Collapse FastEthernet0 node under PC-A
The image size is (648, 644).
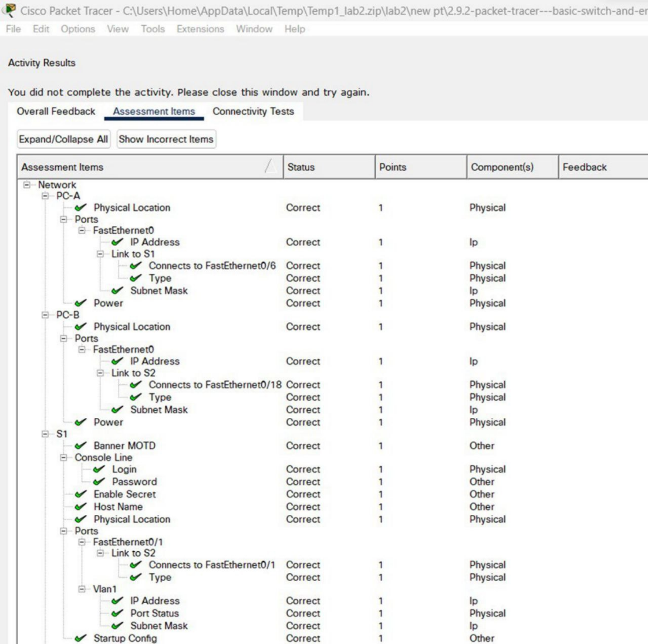click(82, 231)
